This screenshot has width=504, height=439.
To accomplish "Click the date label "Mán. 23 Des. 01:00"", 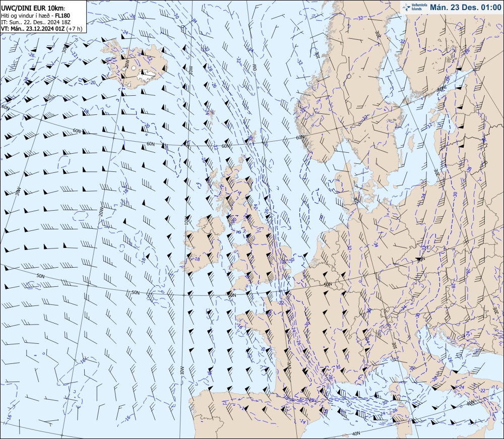I will pos(465,7).
